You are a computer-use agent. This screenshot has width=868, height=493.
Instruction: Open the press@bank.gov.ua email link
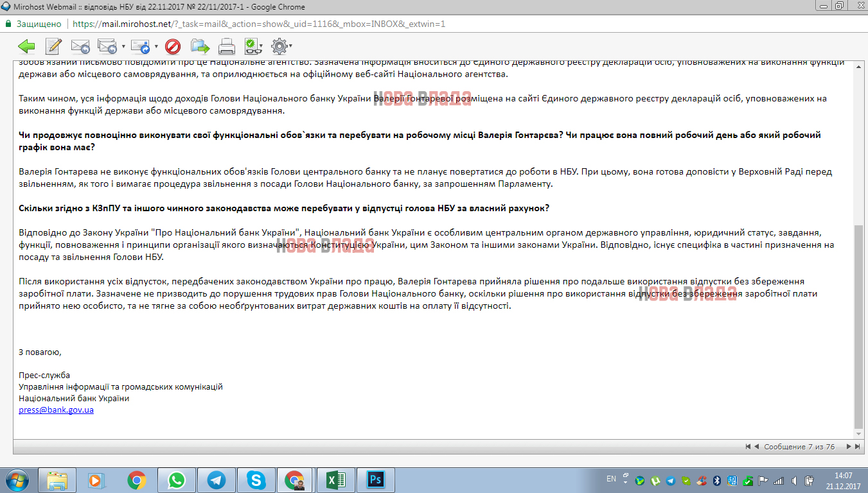point(57,410)
